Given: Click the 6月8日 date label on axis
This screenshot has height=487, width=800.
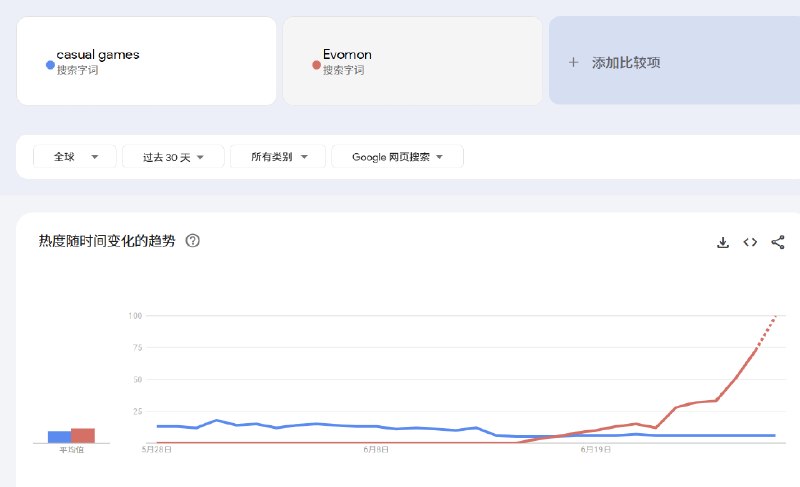Looking at the screenshot, I should (376, 450).
